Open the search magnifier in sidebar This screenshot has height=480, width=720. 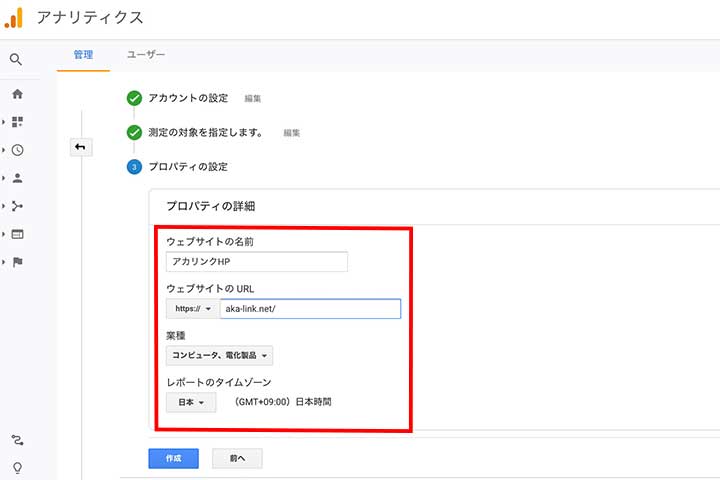(x=16, y=59)
